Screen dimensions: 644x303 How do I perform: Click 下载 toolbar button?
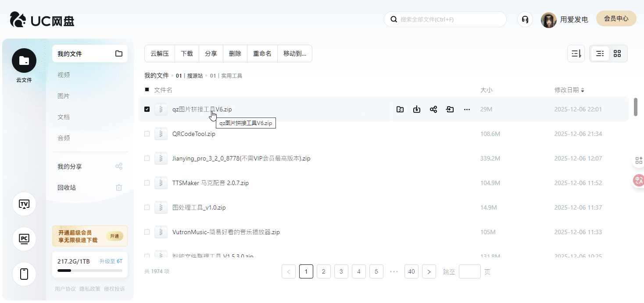point(187,53)
